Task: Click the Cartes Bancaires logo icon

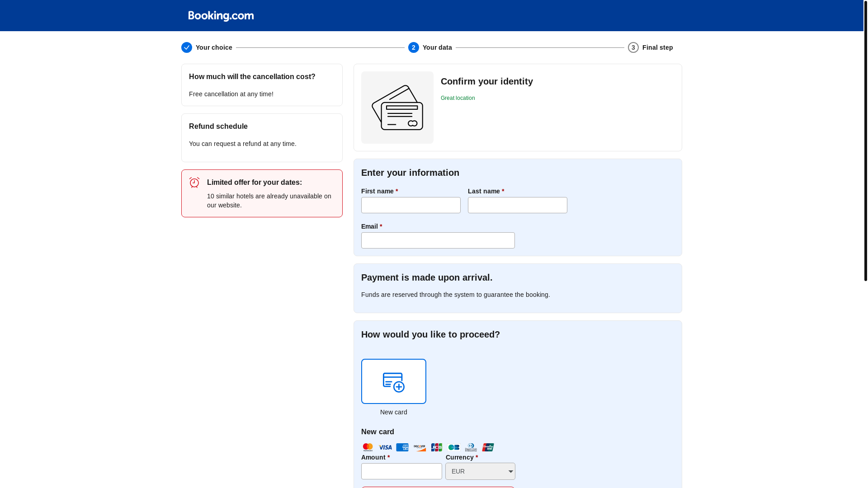Action: click(x=454, y=447)
